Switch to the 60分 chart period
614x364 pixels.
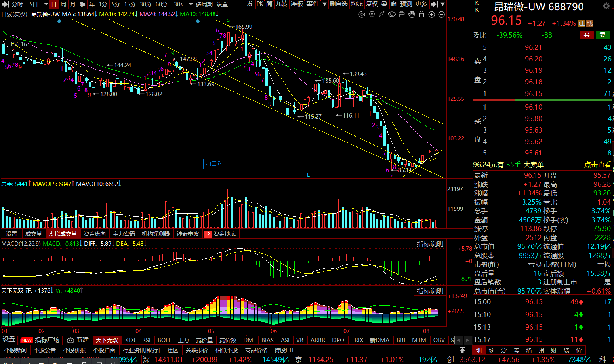[161, 4]
